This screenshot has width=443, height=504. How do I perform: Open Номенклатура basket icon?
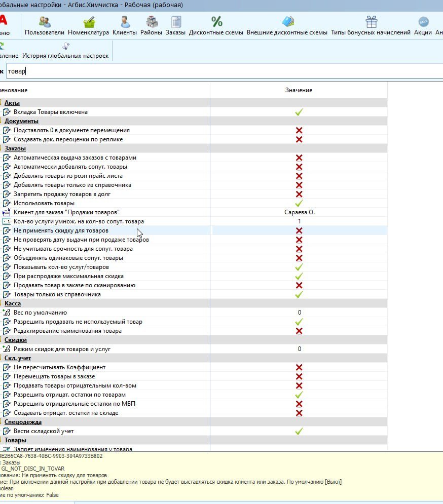[89, 22]
